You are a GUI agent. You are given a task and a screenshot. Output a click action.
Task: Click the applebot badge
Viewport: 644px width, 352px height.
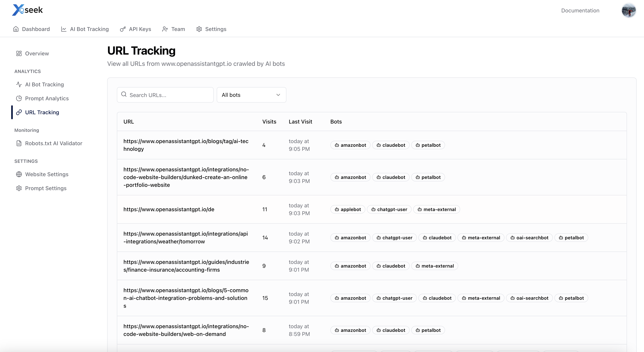(348, 209)
